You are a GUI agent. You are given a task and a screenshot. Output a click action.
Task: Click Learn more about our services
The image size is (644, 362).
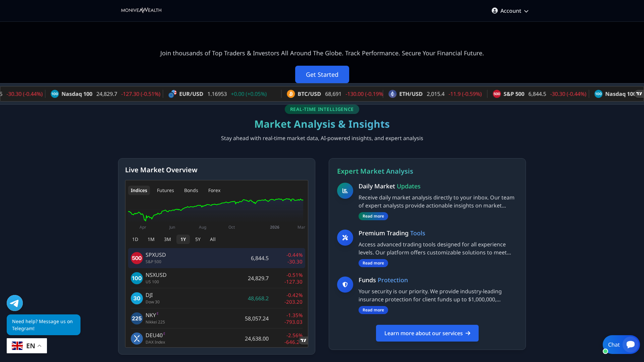[427, 333]
